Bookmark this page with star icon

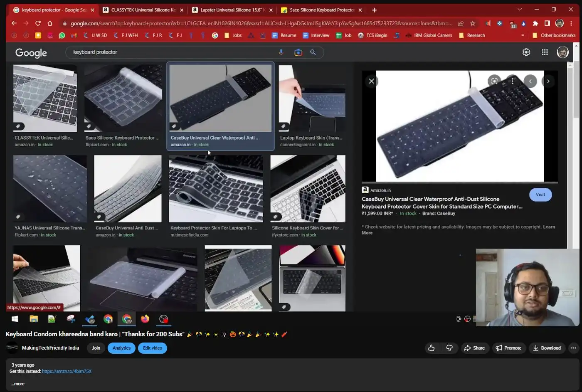(x=473, y=23)
